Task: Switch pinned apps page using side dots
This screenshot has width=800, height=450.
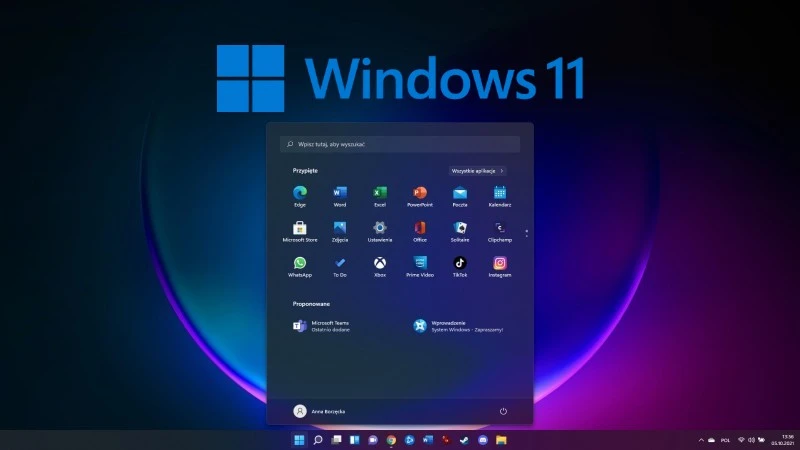Action: (527, 233)
